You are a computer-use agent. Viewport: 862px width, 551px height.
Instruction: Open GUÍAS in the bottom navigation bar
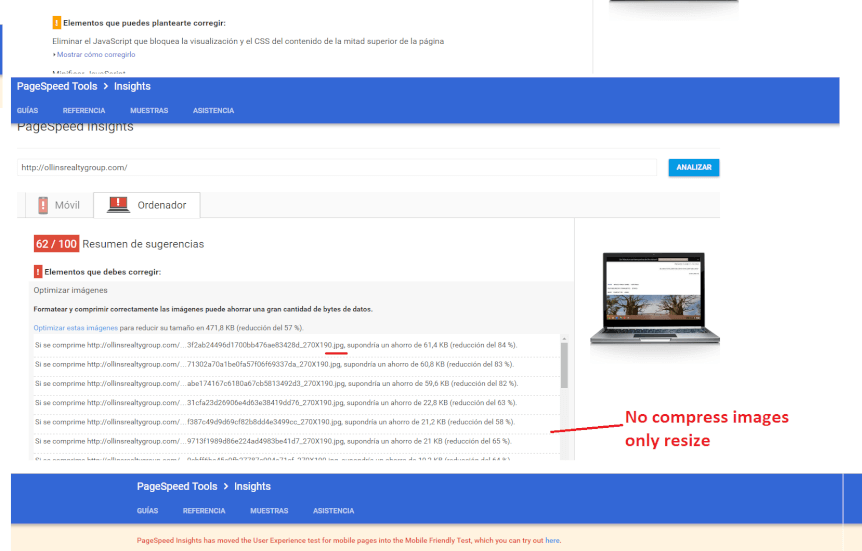click(147, 511)
